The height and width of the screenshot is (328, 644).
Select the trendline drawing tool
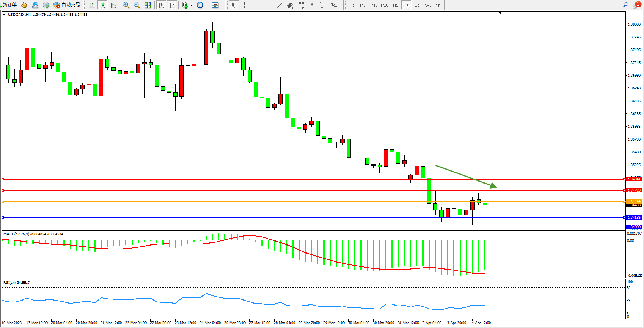[x=279, y=5]
